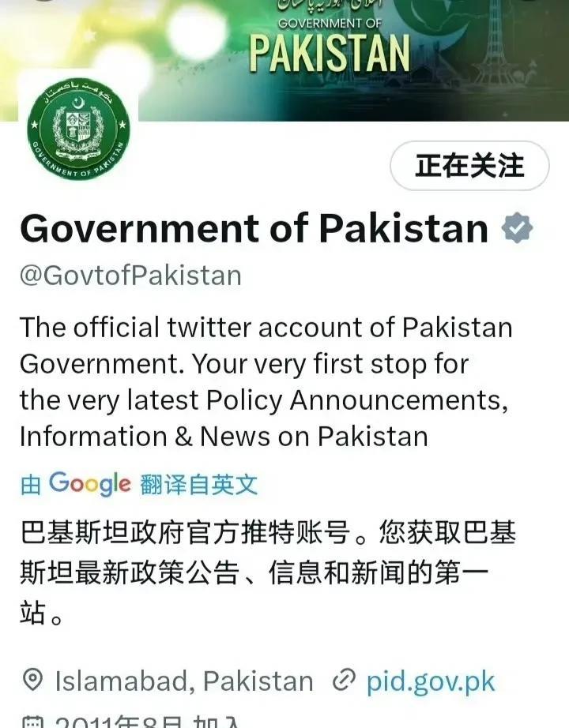This screenshot has width=569, height=728.
Task: Tap the PAKISTAN title in banner
Action: 330,54
